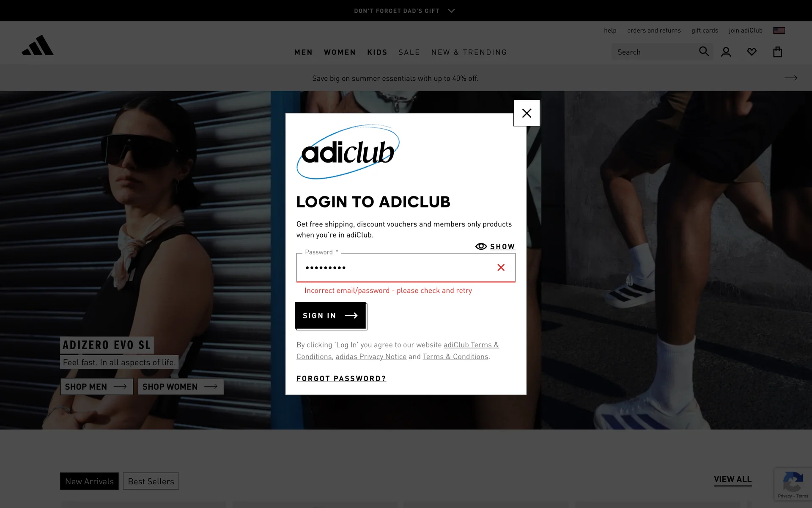Click the summer essentials promo arrow
Screen dimensions: 812x508
[x=790, y=78]
